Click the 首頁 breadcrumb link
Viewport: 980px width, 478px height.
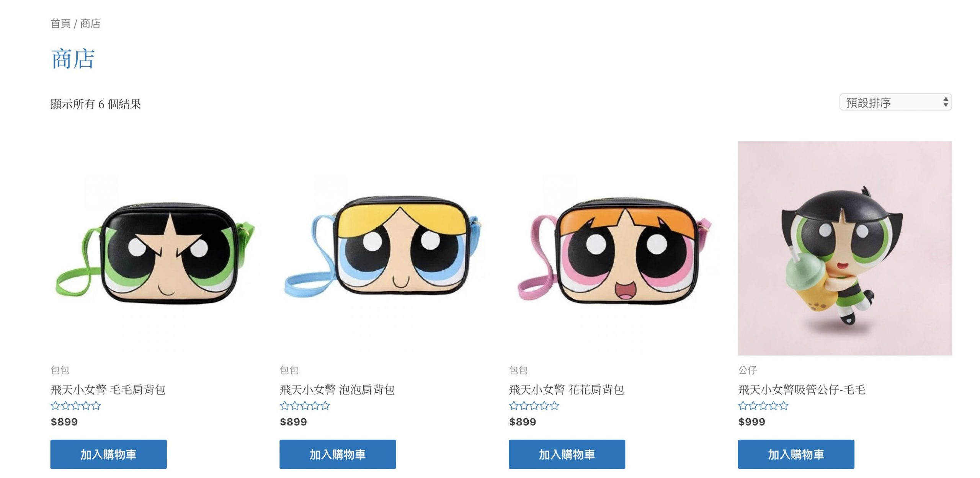[60, 24]
